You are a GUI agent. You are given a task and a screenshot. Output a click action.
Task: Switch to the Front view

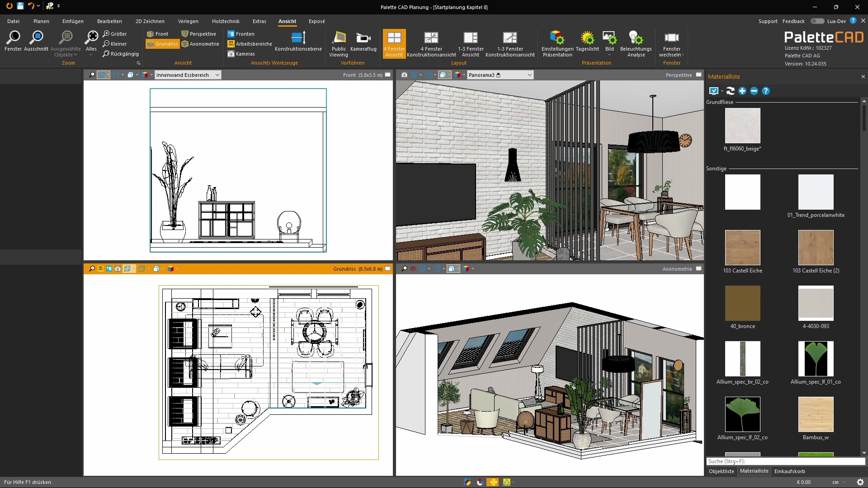[158, 34]
